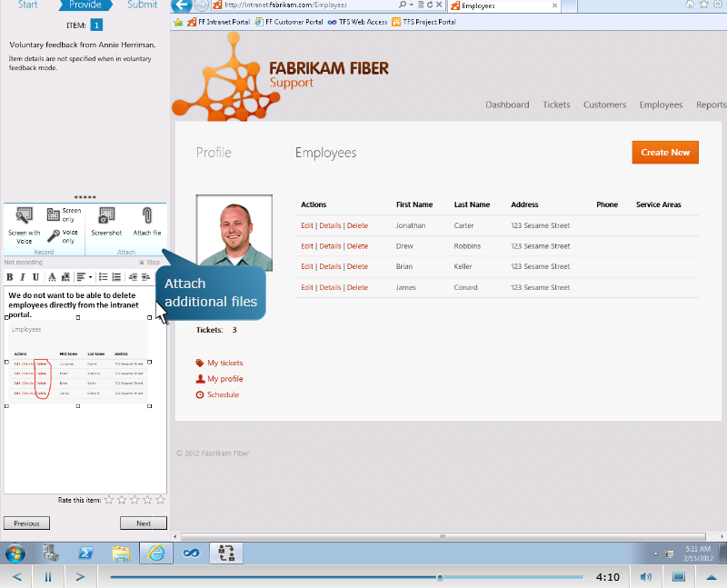Rate this item with the fifth star

161,500
